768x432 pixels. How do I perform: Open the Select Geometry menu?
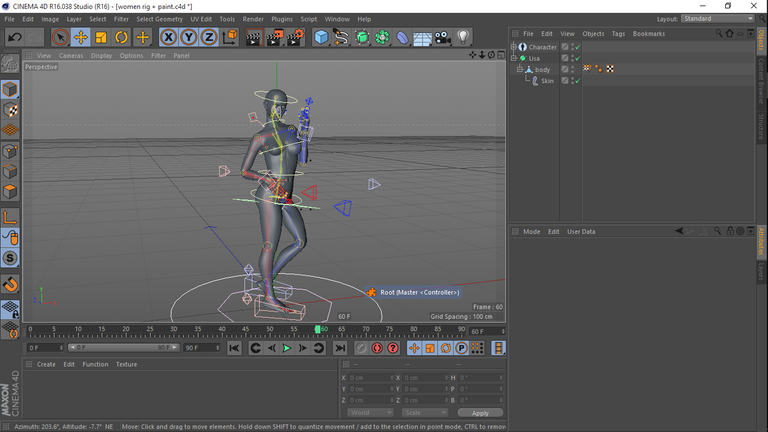point(159,19)
